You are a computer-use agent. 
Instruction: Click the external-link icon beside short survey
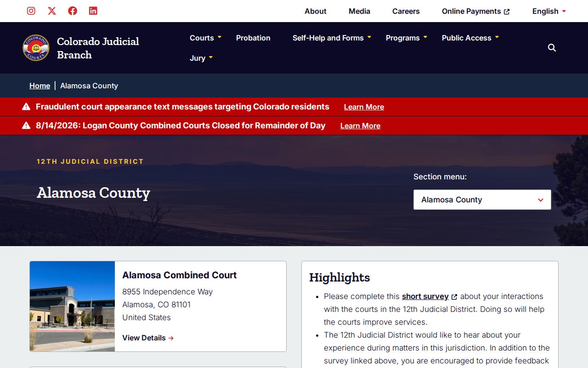click(454, 297)
